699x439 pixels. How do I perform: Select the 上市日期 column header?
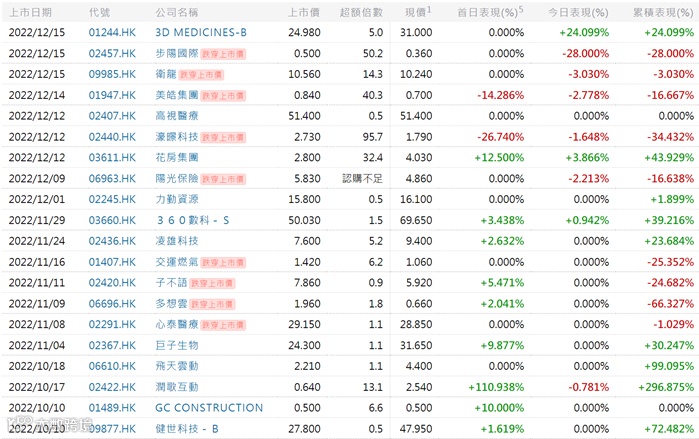[30, 12]
